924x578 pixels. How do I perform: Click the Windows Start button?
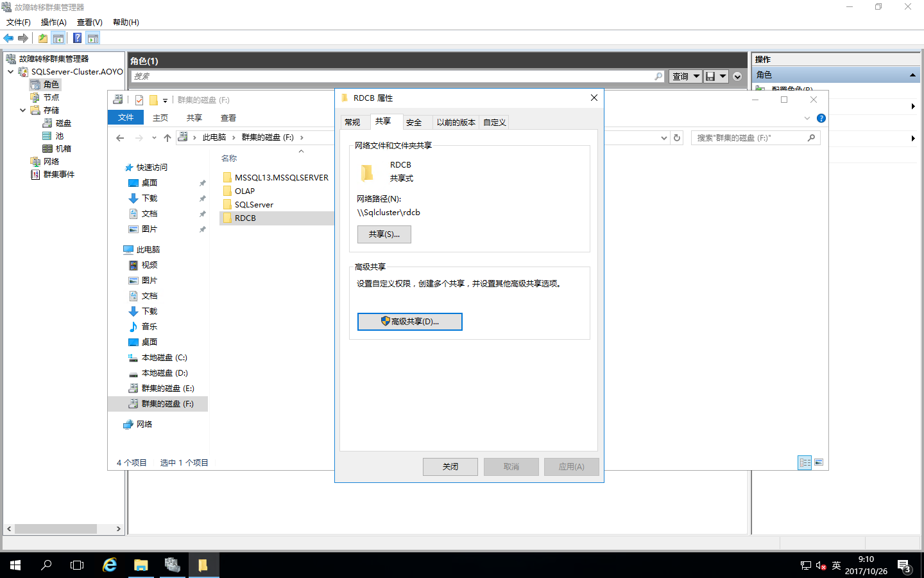click(15, 565)
